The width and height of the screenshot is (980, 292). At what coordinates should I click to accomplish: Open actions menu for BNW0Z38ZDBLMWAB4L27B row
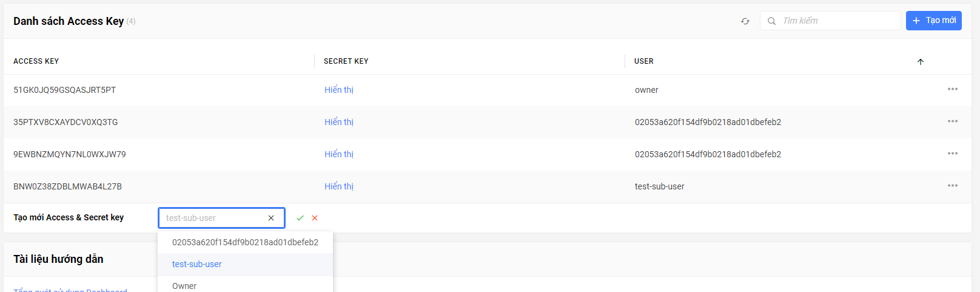pyautogui.click(x=953, y=186)
